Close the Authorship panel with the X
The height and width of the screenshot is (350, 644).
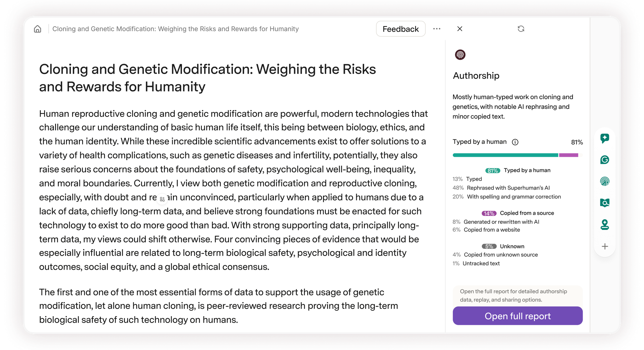point(460,29)
